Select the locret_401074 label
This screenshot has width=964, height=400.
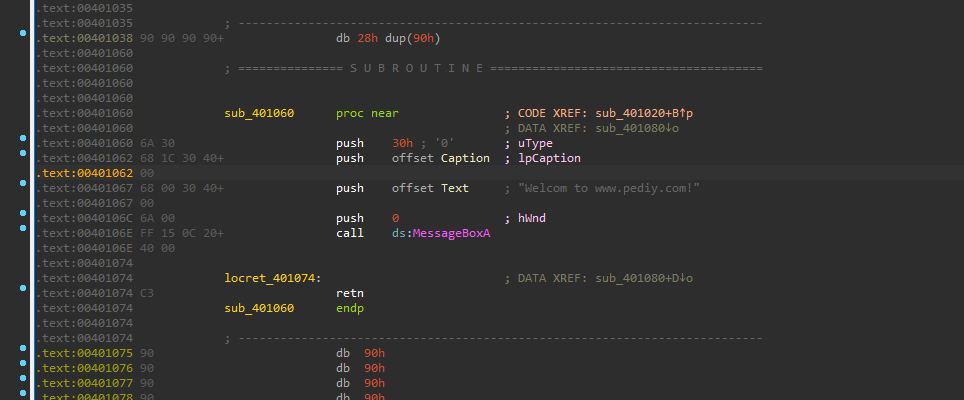tap(271, 278)
